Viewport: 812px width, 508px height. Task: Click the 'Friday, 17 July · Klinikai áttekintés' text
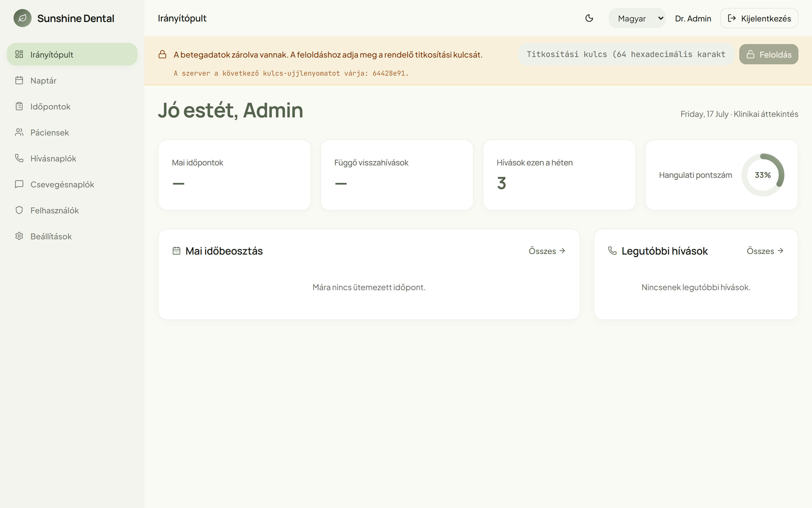coord(739,114)
